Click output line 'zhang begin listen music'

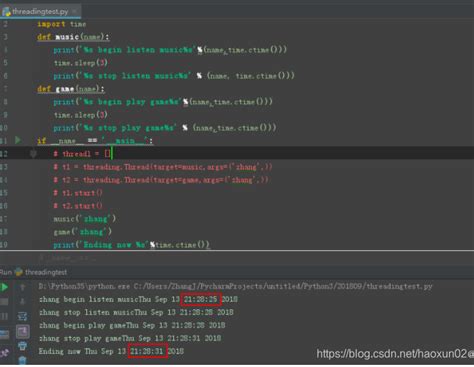[138, 299]
